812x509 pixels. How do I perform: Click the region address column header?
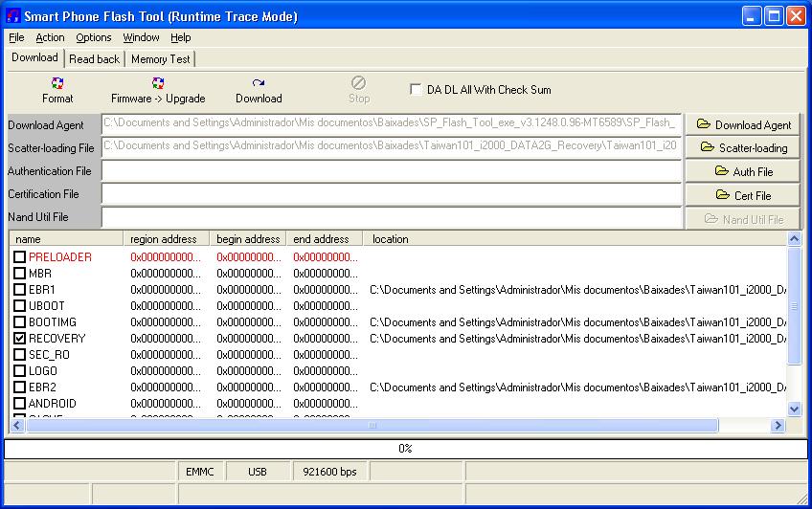tap(167, 239)
